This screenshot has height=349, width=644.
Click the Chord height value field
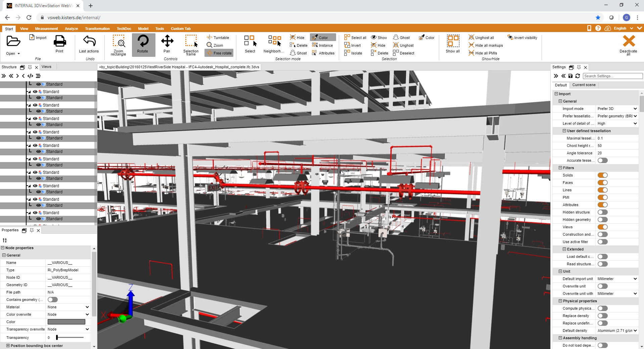(x=617, y=146)
